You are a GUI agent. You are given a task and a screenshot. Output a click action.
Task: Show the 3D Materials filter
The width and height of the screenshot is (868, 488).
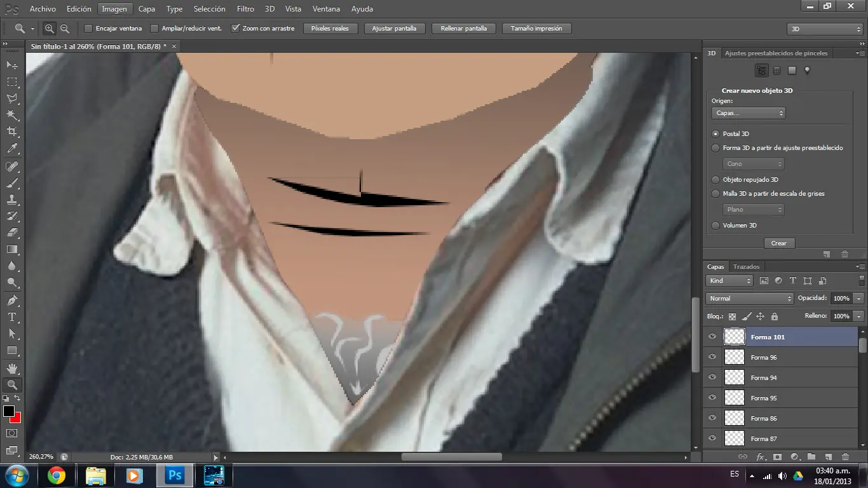pos(792,71)
